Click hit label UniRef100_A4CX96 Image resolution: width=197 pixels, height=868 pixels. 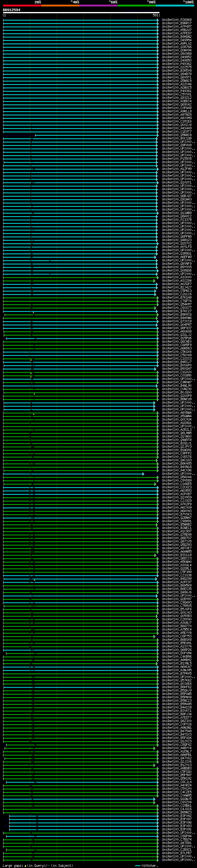point(177,470)
